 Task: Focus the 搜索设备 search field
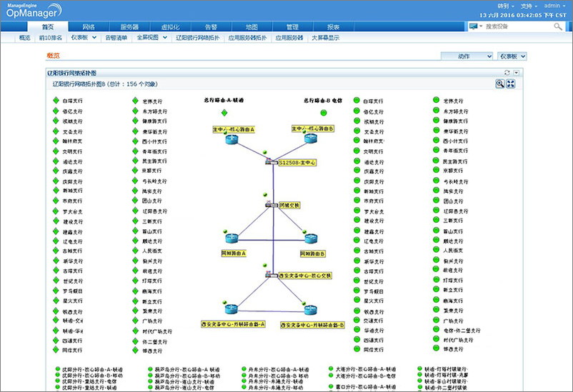tap(518, 26)
